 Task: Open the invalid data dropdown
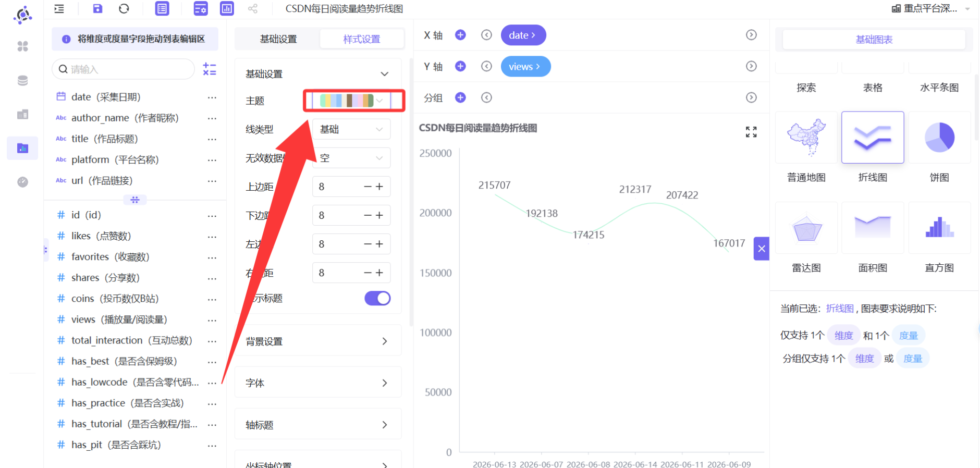tap(351, 158)
